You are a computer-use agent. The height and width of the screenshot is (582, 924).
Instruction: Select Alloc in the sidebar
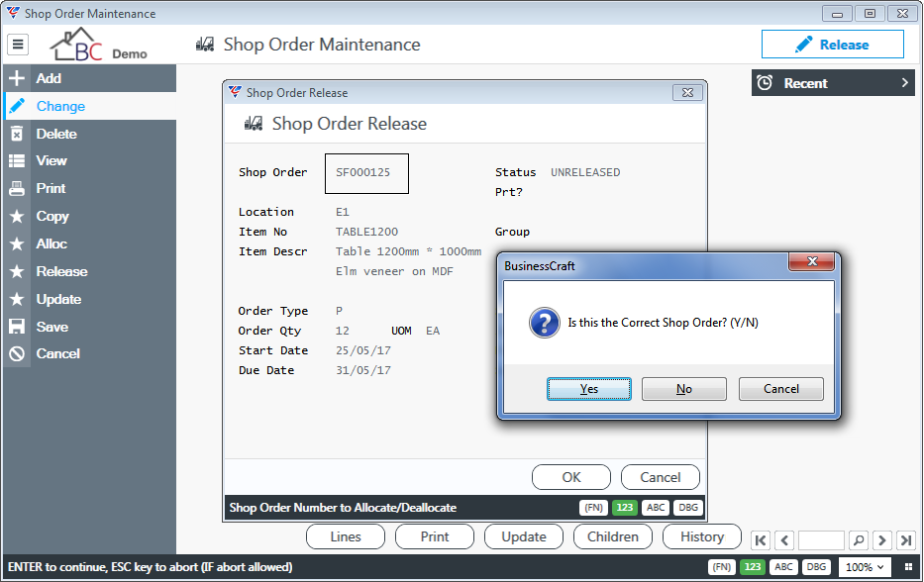89,243
